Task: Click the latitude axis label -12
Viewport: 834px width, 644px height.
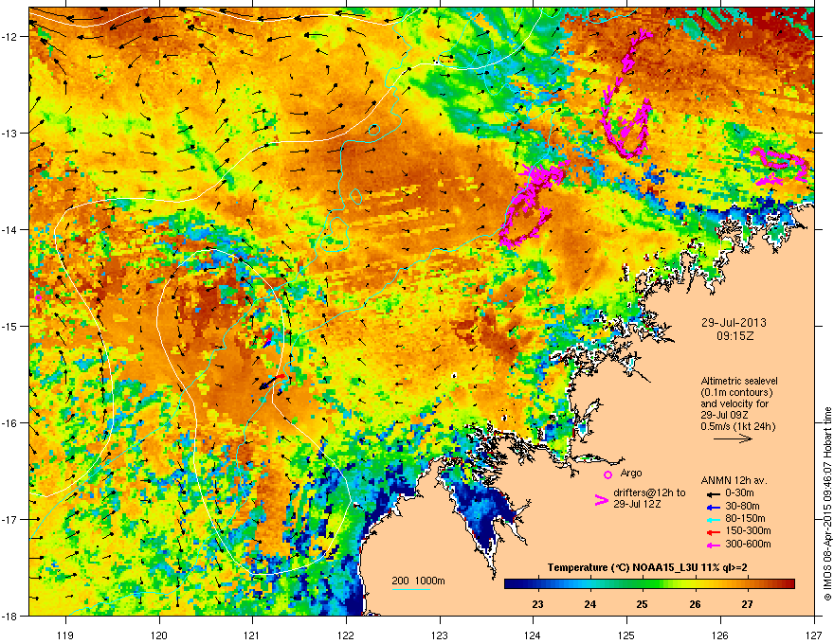Action: pos(10,36)
